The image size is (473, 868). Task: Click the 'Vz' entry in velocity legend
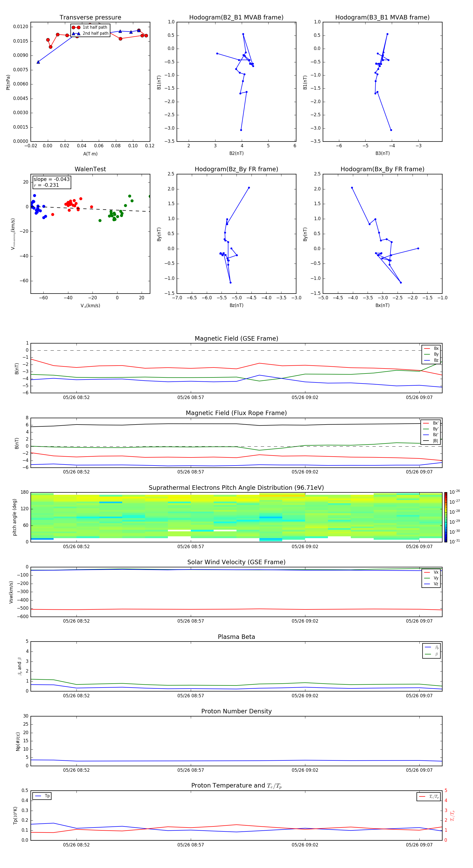coord(431,584)
